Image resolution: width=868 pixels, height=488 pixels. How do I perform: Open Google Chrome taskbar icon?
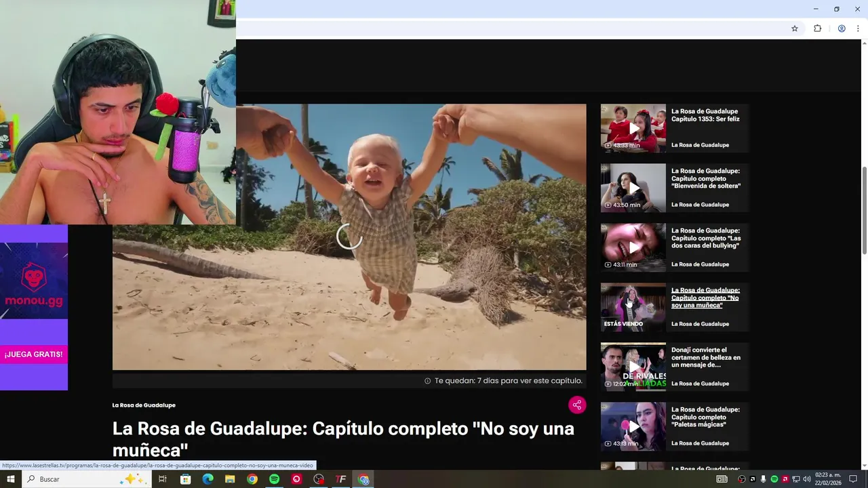(x=252, y=479)
